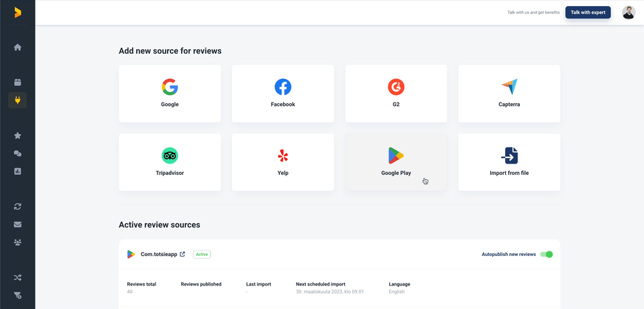Add Tripadvisor as a review source
This screenshot has width=644, height=309.
pos(170,162)
